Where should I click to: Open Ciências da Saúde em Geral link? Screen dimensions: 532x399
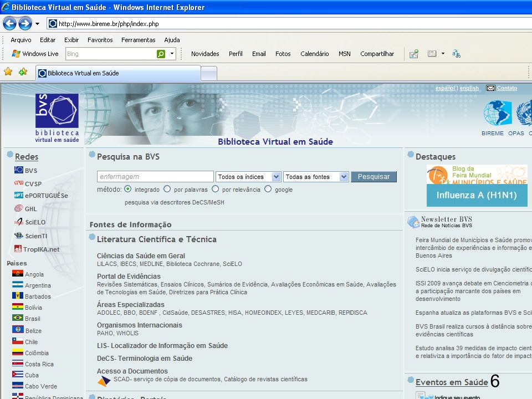pyautogui.click(x=141, y=255)
